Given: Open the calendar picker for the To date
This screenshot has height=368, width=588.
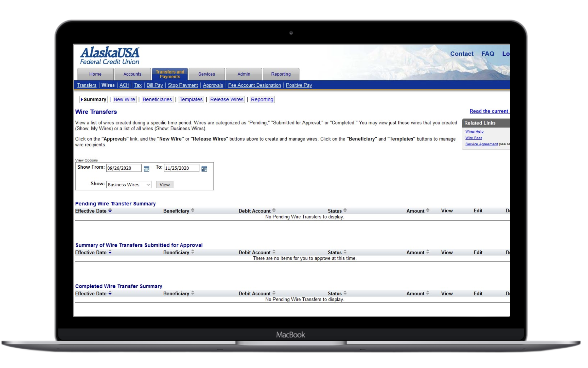Looking at the screenshot, I should [x=205, y=168].
